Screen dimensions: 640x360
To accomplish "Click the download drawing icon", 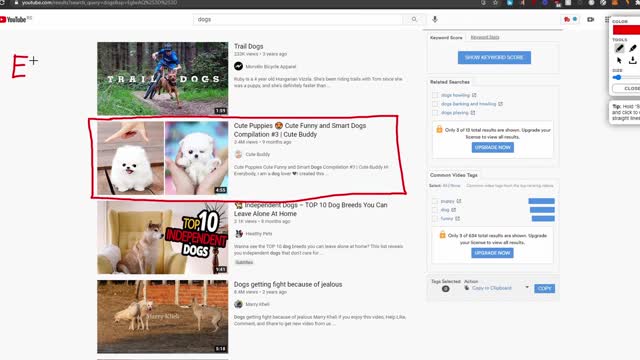I will pos(633,60).
